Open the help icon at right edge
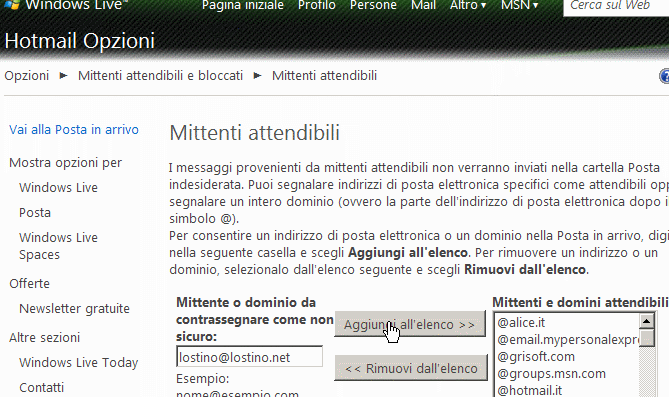Image resolution: width=669 pixels, height=397 pixels. pos(664,76)
